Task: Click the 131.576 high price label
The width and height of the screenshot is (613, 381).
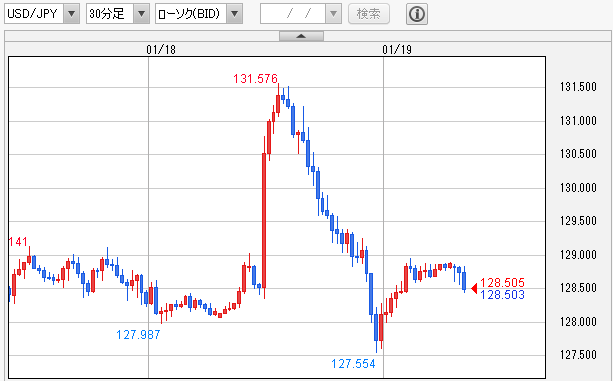Action: [x=255, y=79]
